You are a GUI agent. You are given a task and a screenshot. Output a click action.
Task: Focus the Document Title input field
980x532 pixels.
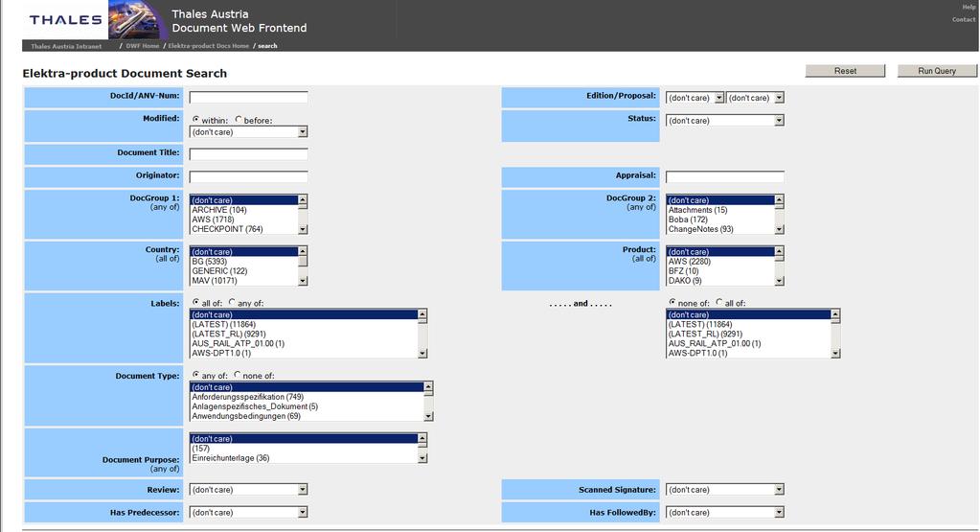tap(248, 154)
